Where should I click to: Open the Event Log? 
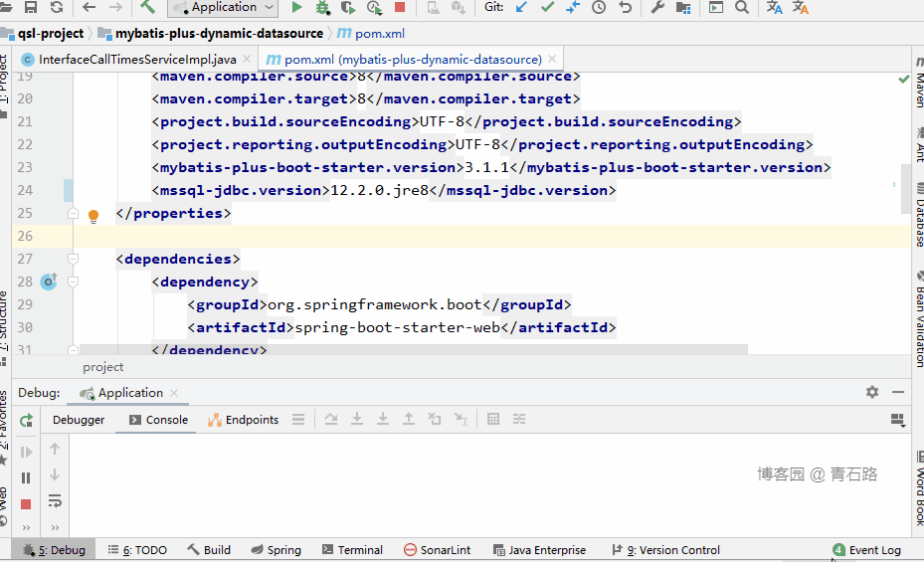(866, 550)
